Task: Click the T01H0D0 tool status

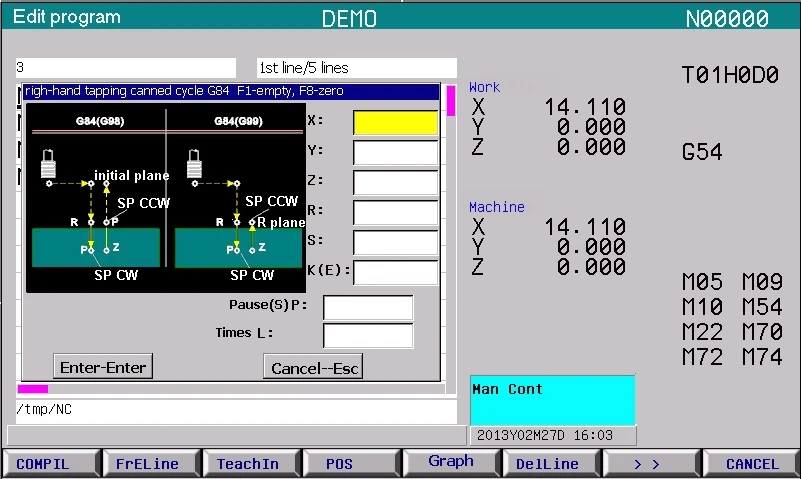Action: click(x=731, y=75)
